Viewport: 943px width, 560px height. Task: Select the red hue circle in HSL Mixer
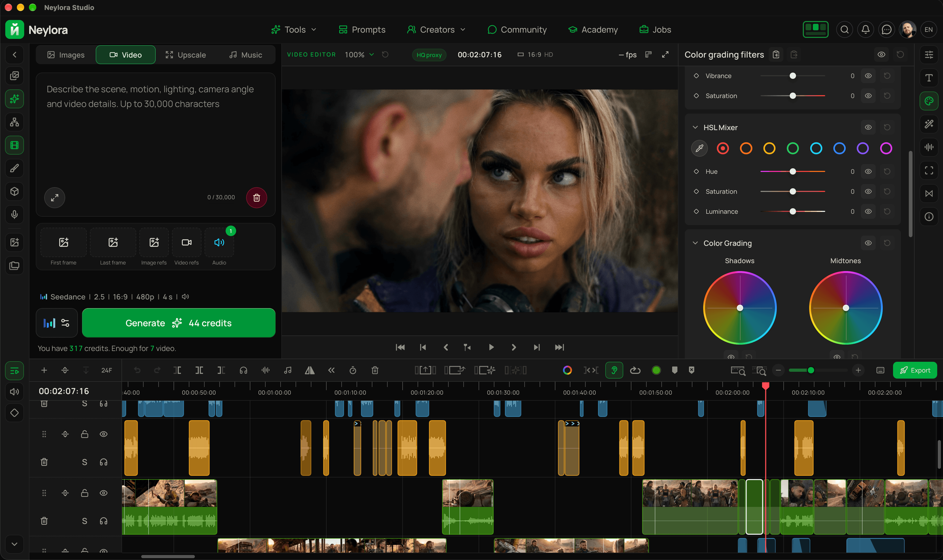click(x=723, y=148)
